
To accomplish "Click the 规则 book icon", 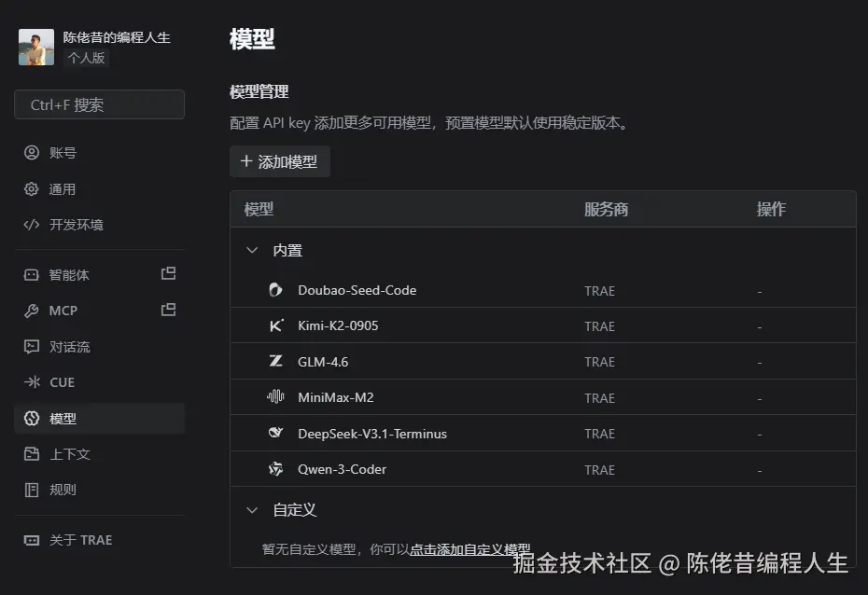I will [x=32, y=490].
